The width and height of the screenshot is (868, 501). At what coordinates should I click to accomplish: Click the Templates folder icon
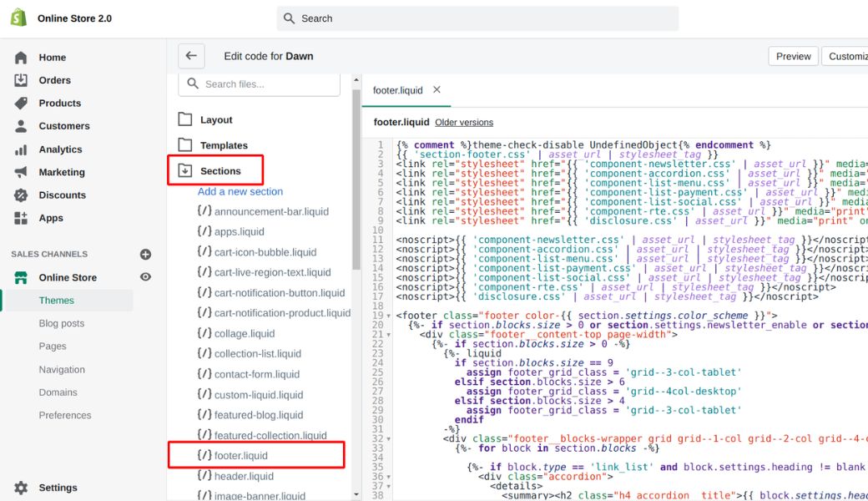(185, 144)
